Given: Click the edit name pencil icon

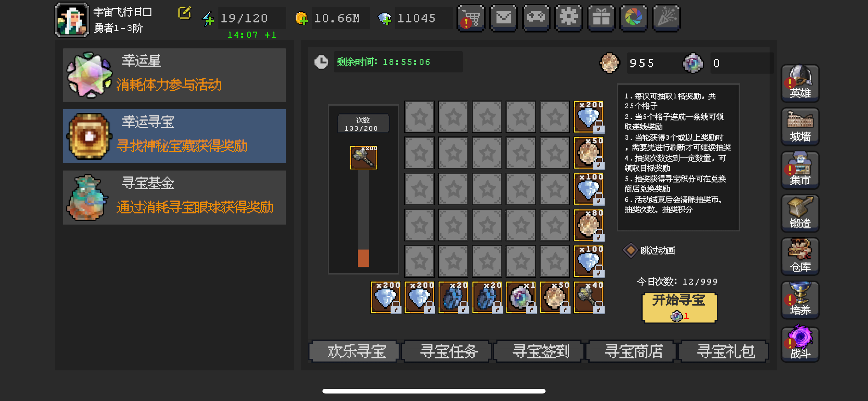Looking at the screenshot, I should (x=184, y=13).
